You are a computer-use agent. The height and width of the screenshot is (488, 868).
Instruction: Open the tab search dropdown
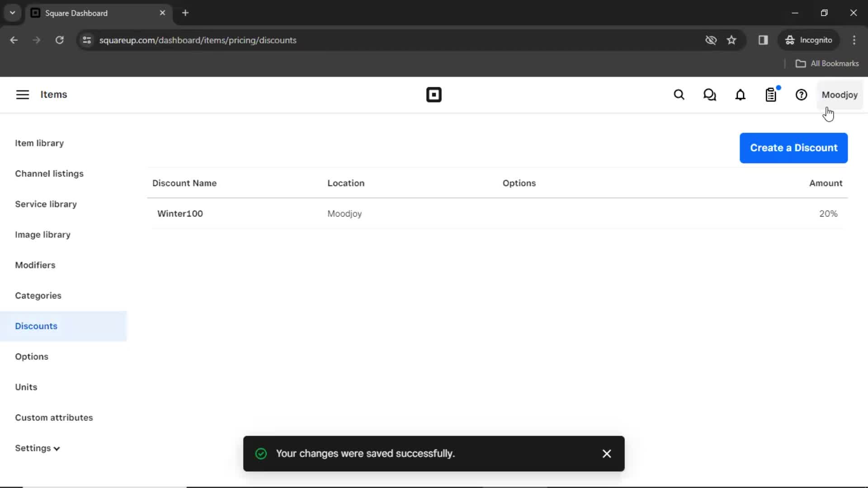pos(13,13)
